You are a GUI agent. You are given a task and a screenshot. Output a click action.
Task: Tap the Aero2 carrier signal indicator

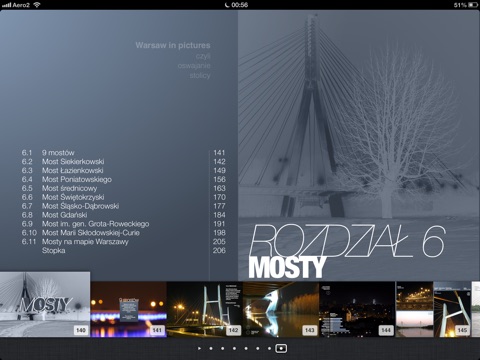click(16, 5)
